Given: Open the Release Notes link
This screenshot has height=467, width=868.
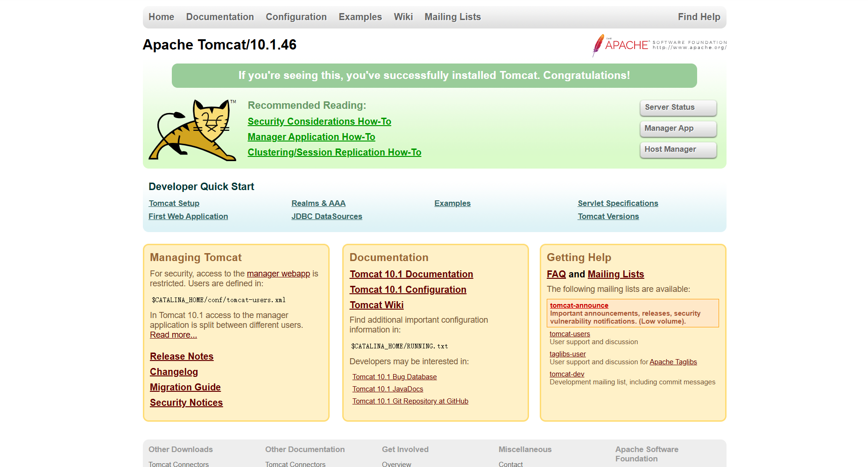Looking at the screenshot, I should 181,356.
